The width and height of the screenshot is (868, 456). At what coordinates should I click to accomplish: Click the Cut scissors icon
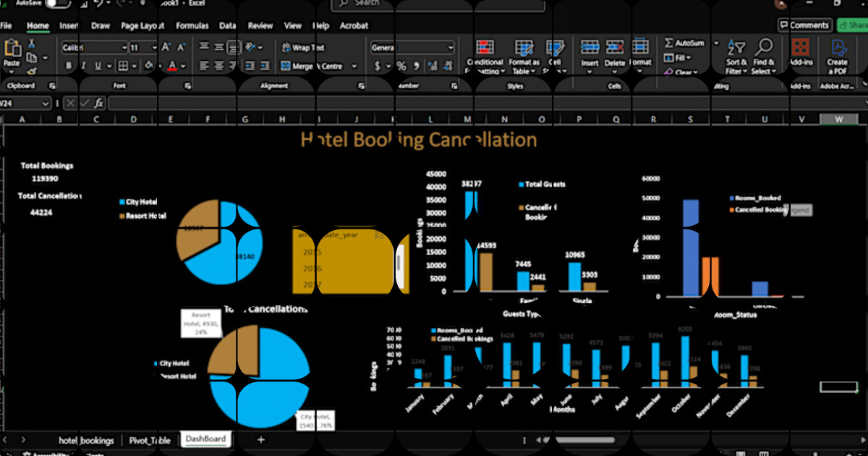pyautogui.click(x=31, y=43)
